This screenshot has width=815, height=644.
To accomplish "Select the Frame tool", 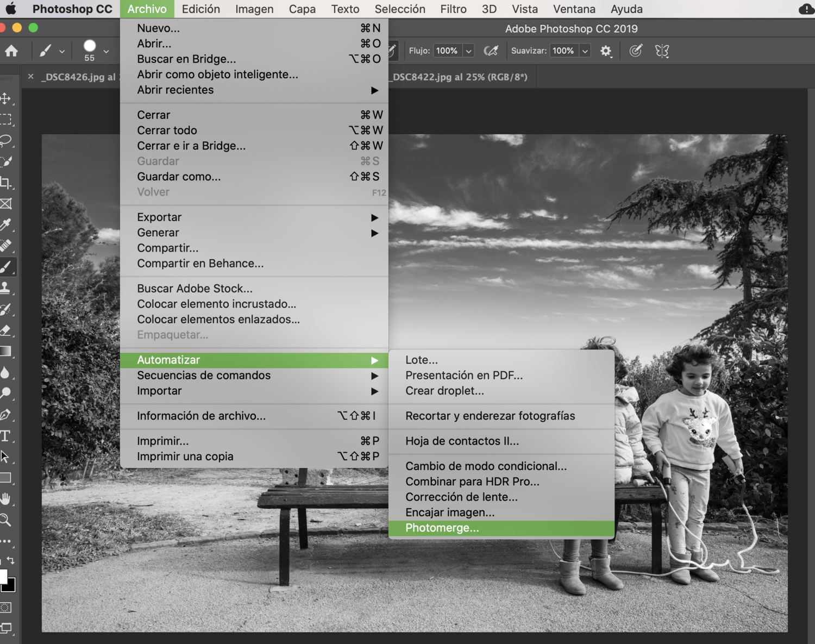I will (x=6, y=204).
